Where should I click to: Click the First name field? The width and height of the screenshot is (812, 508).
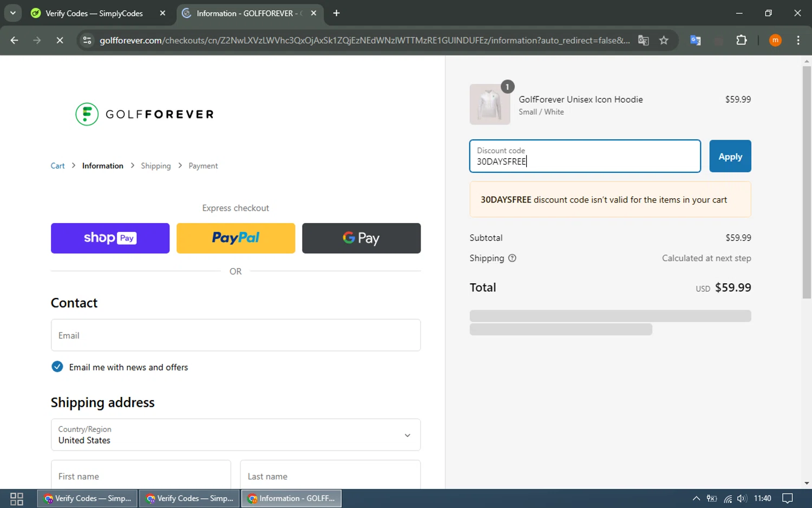(141, 475)
